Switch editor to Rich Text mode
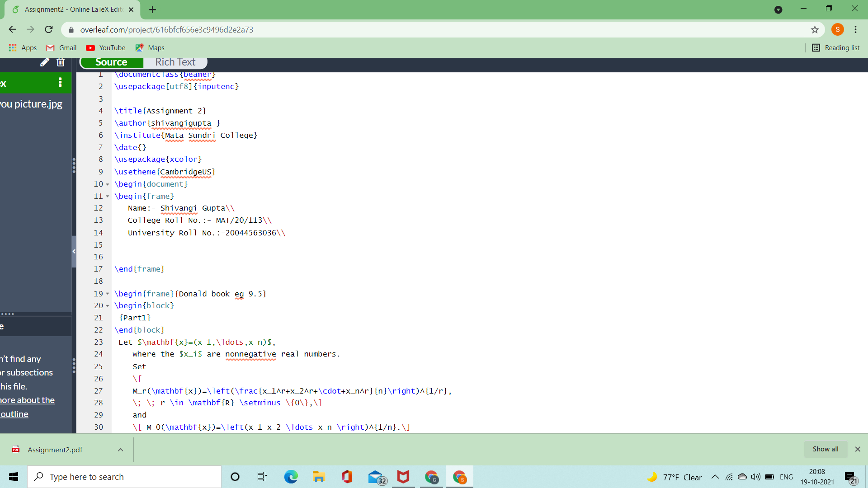This screenshot has width=868, height=488. pos(175,62)
